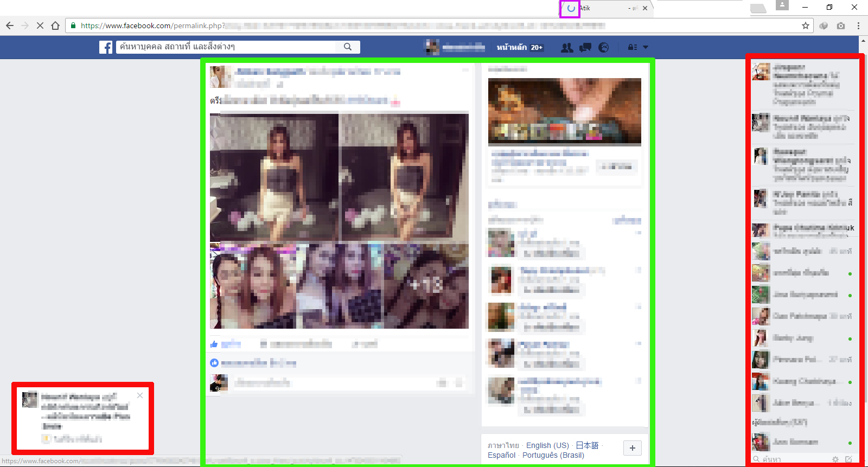Open the post author's avatar

point(221,77)
